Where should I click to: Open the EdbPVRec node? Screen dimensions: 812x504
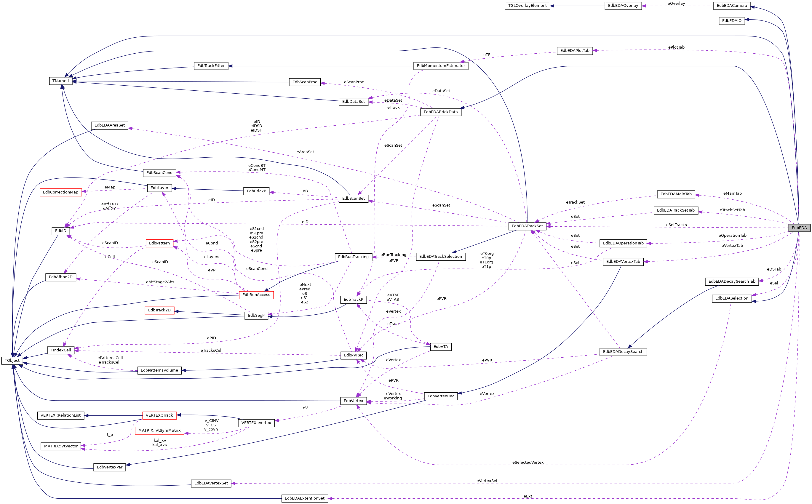[x=353, y=355]
